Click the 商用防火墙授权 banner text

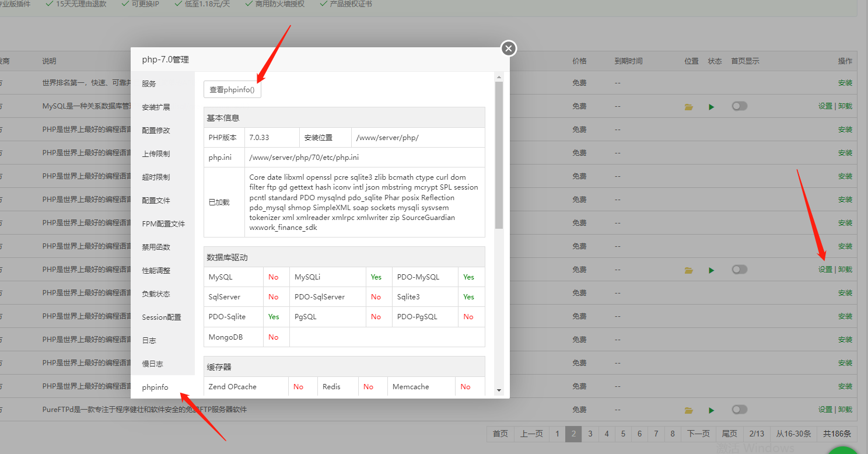[x=279, y=4]
